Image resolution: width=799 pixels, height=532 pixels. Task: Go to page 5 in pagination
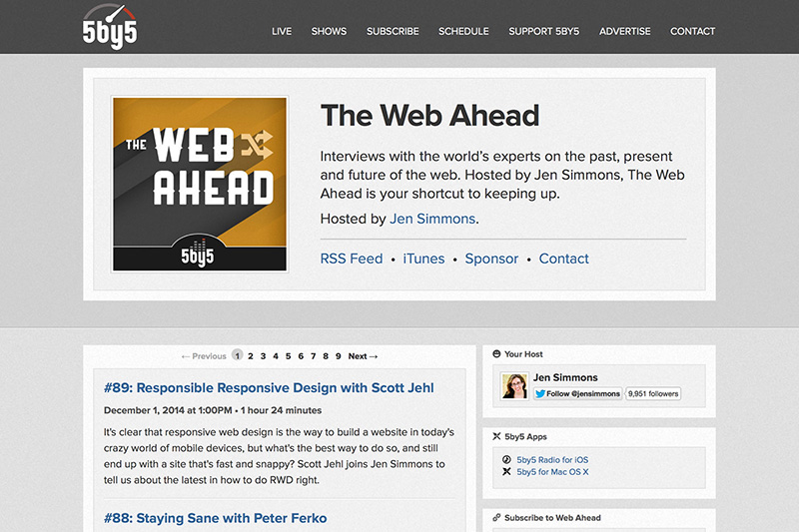tap(288, 356)
